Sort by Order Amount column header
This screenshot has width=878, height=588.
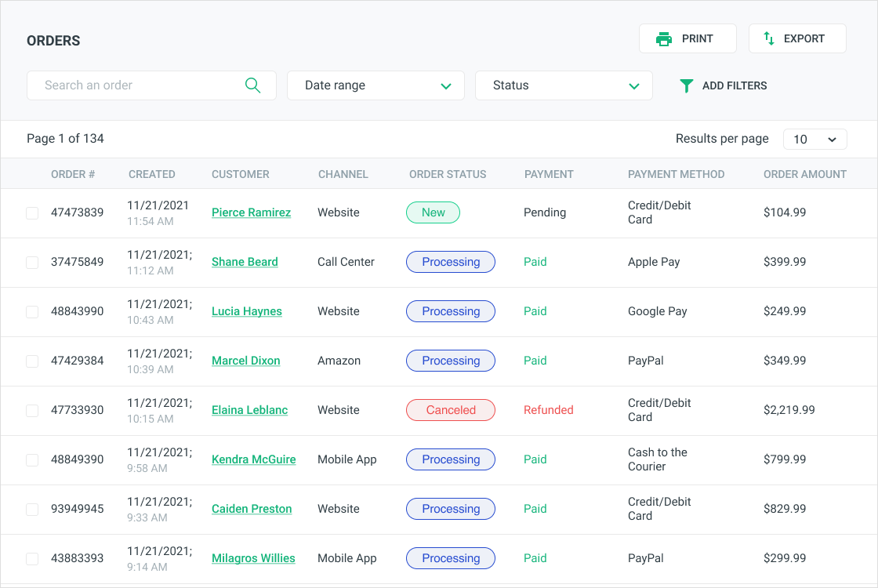pos(804,174)
